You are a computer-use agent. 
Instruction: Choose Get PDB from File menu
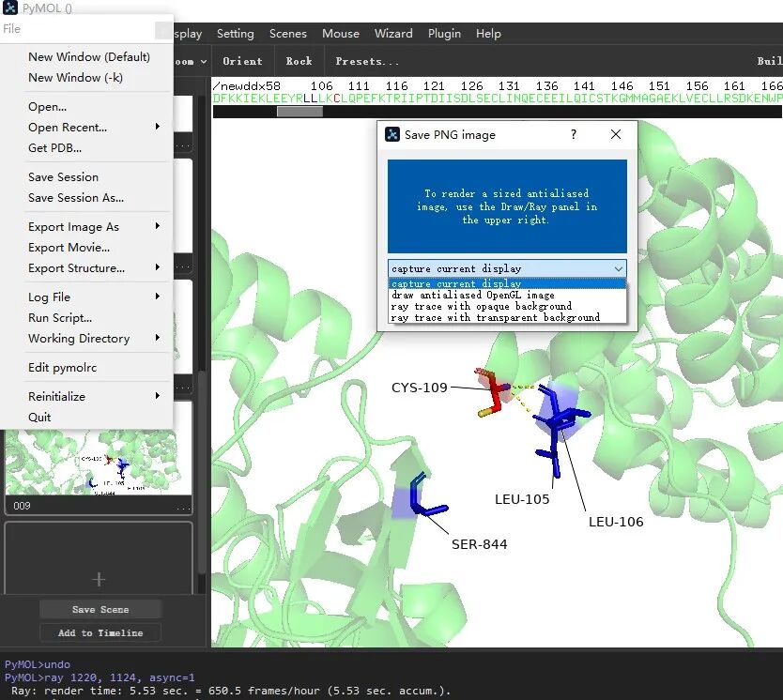(54, 147)
